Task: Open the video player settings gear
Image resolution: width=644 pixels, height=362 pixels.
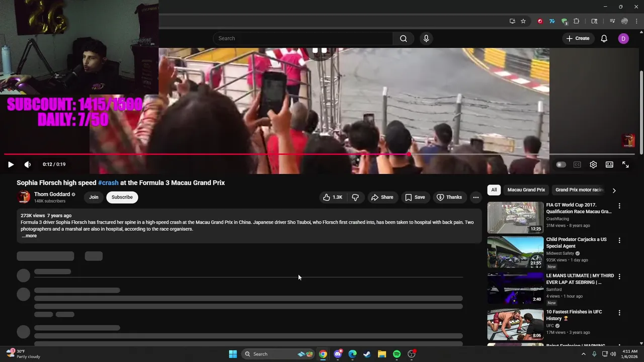Action: [593, 164]
